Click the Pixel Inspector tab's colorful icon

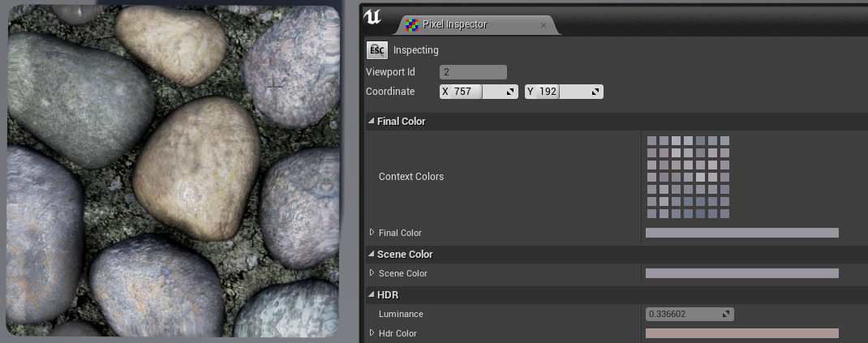[x=412, y=25]
